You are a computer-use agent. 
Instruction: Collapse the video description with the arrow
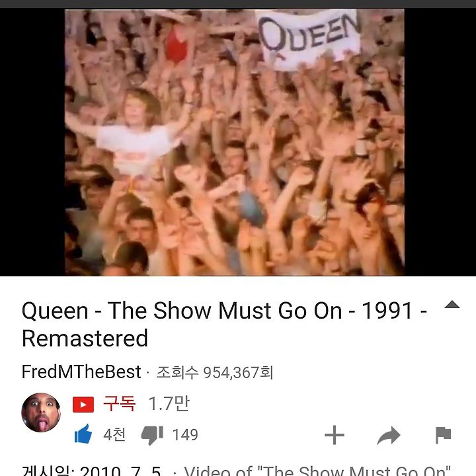(452, 305)
